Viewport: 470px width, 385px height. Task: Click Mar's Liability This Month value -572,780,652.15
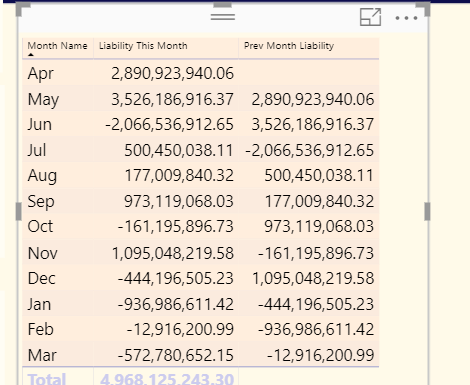coord(176,355)
